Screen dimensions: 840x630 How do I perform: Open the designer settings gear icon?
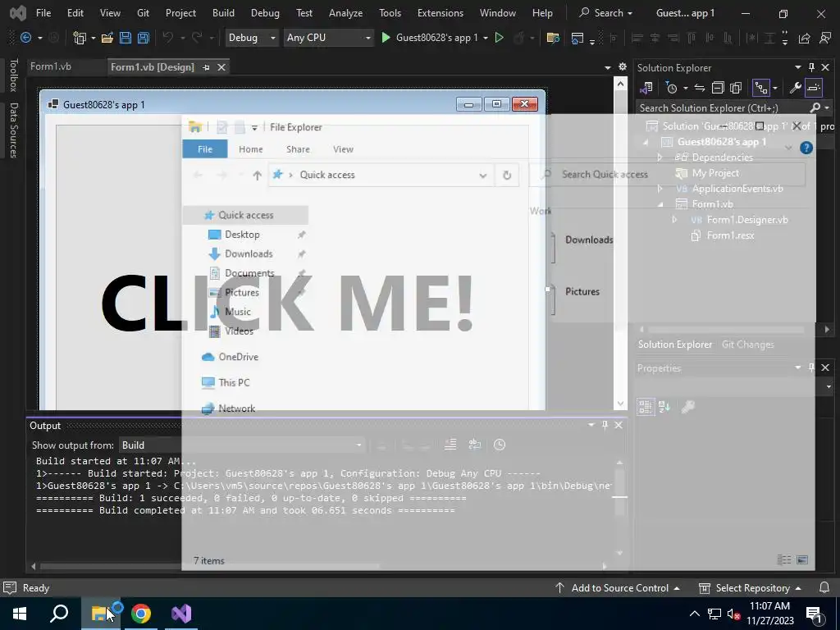click(622, 66)
